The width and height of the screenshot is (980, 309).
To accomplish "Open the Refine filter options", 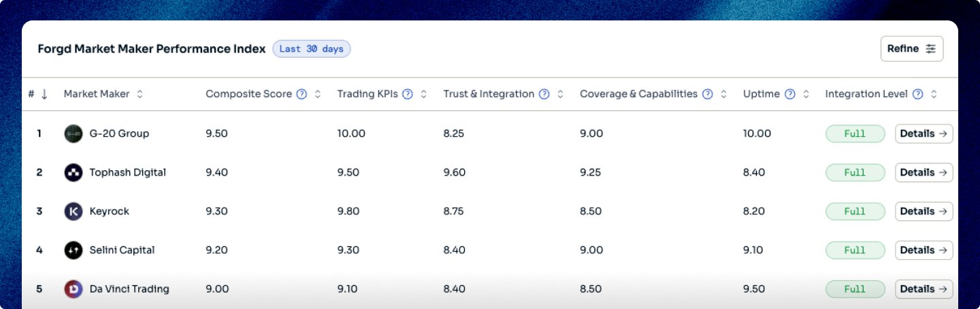I will coord(912,49).
